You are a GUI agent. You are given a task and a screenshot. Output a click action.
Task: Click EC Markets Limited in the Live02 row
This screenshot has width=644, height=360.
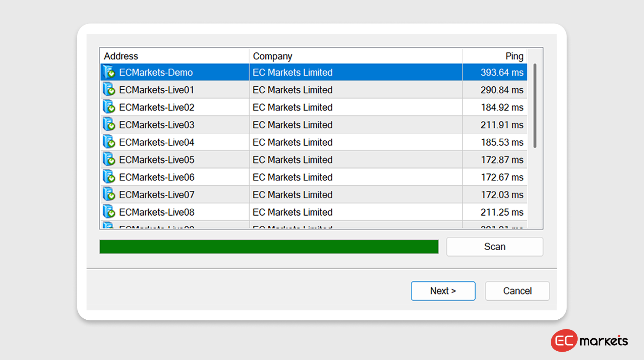click(292, 107)
